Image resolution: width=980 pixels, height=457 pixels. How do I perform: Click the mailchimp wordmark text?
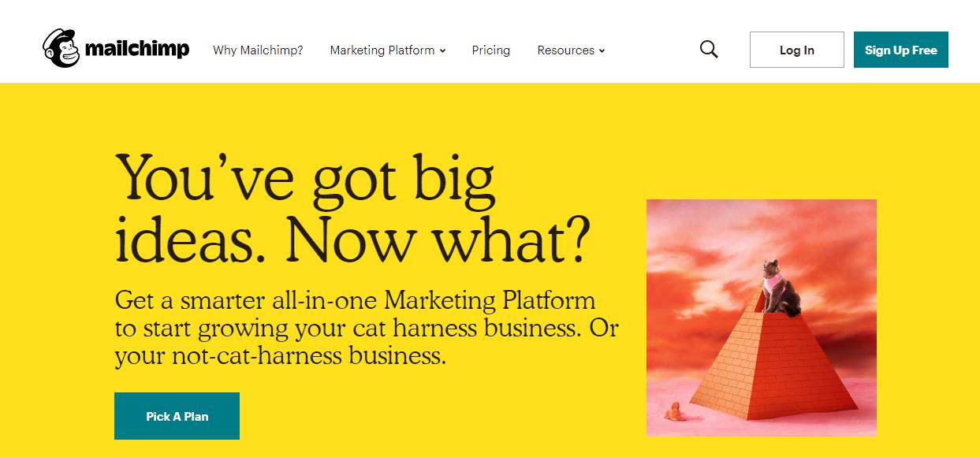pyautogui.click(x=137, y=50)
